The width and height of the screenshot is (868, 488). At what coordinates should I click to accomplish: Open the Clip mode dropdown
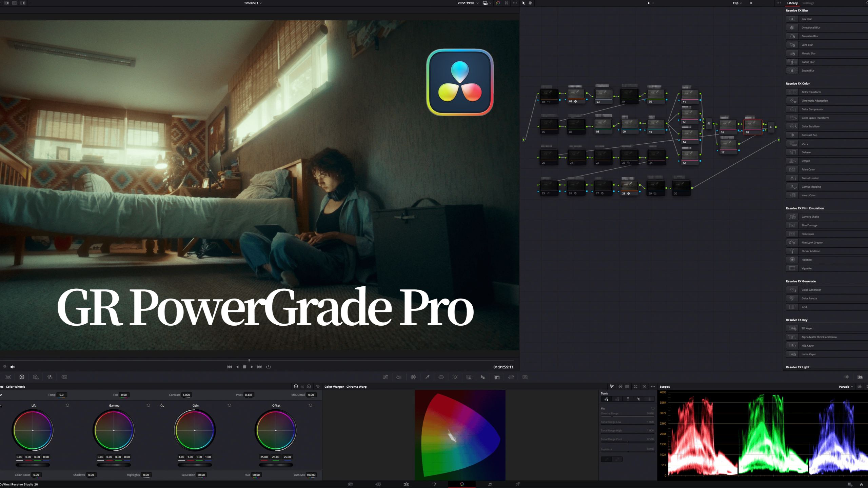point(737,3)
